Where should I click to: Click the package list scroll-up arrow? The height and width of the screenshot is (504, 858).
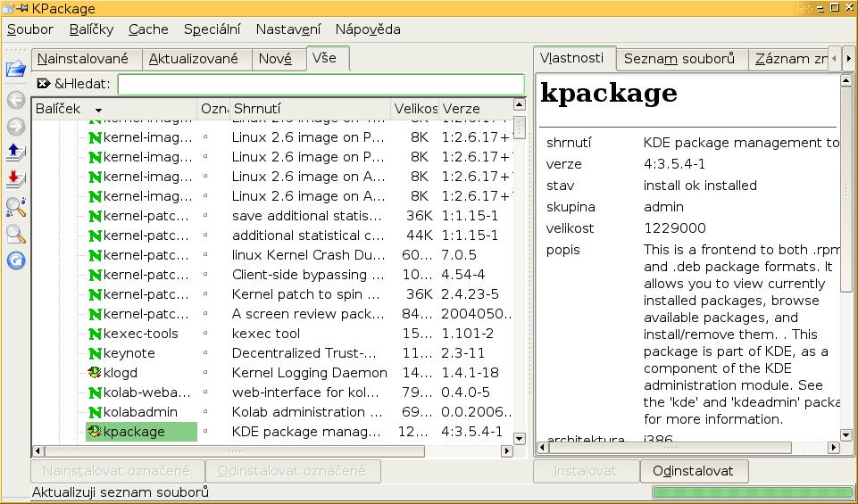click(x=520, y=104)
